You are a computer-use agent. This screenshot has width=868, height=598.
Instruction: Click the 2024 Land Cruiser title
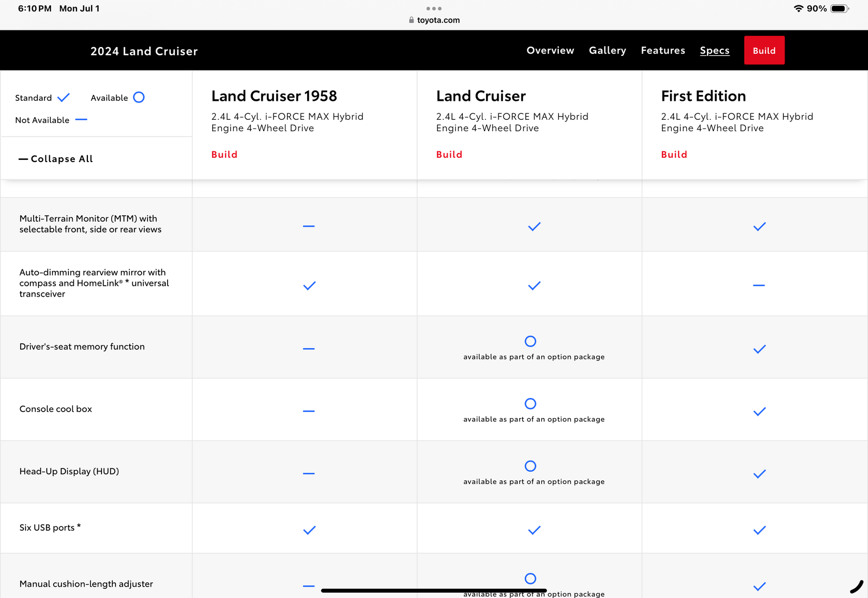click(144, 51)
